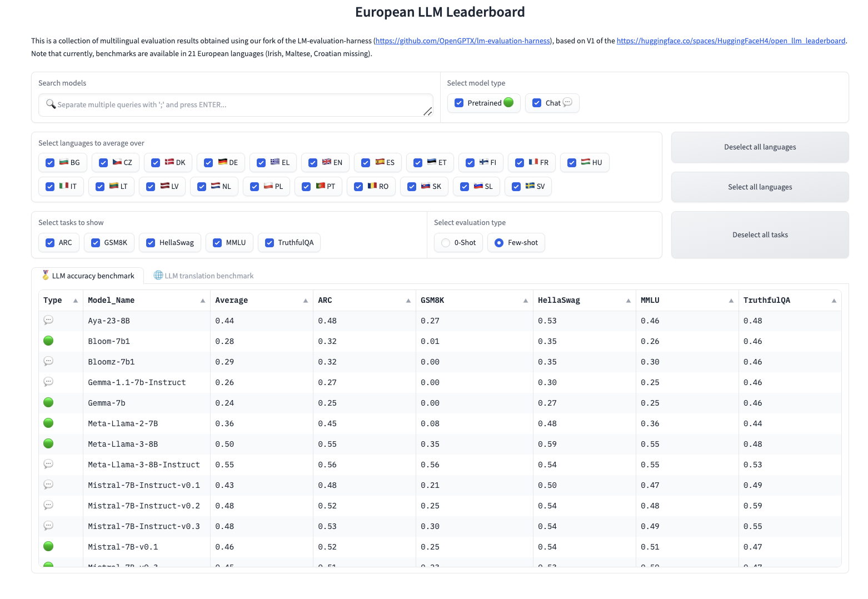This screenshot has width=868, height=599.
Task: Click the search box resize handle
Action: [428, 112]
